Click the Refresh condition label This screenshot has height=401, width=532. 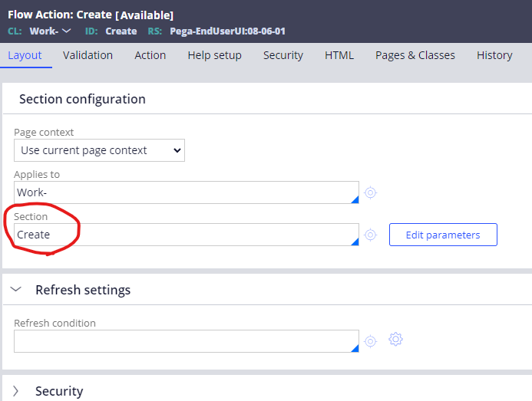(x=55, y=323)
